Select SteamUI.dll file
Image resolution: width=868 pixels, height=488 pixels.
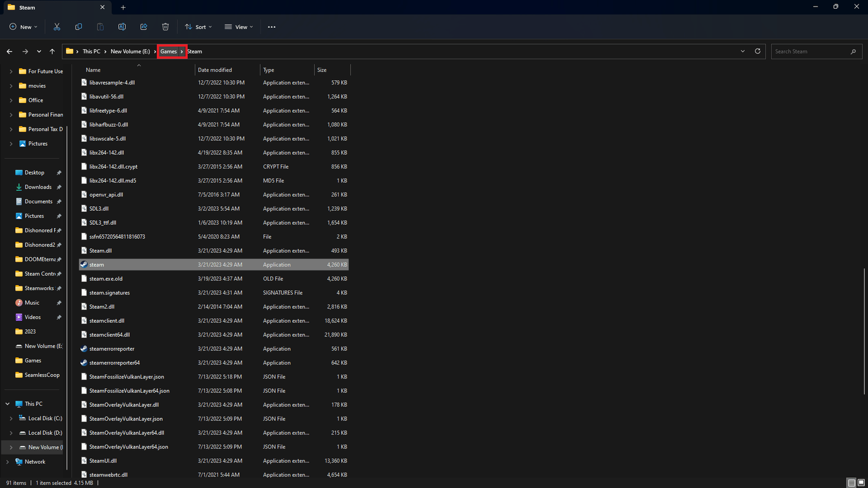pyautogui.click(x=214, y=461)
